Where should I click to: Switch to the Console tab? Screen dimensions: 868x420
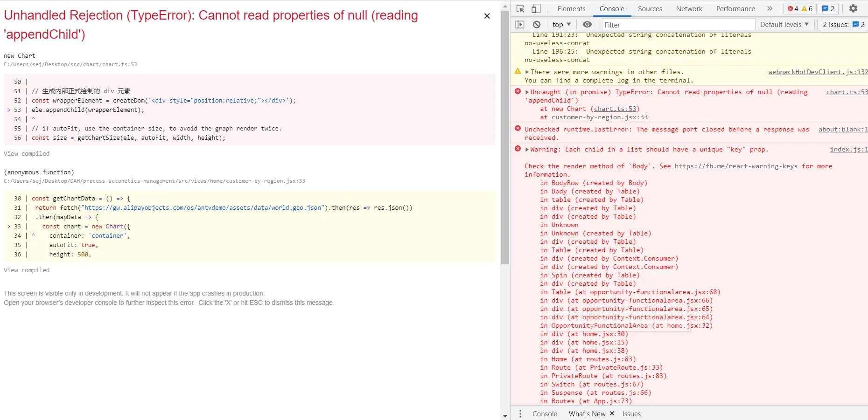click(612, 8)
